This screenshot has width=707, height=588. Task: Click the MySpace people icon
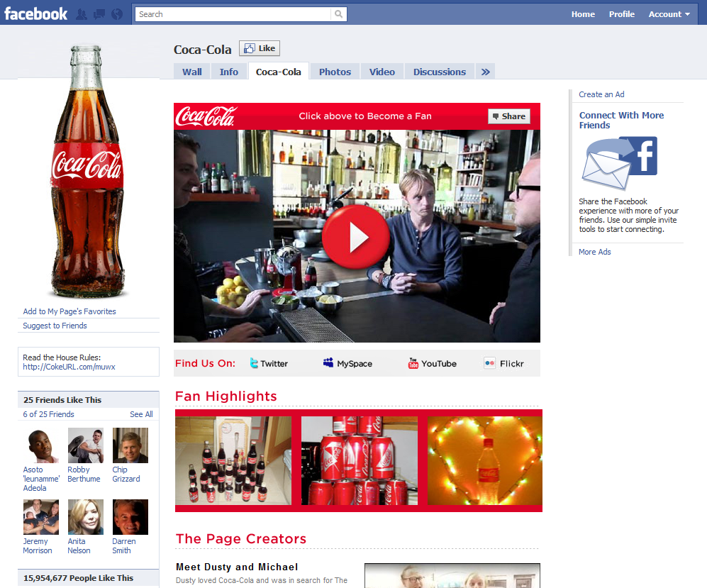328,362
